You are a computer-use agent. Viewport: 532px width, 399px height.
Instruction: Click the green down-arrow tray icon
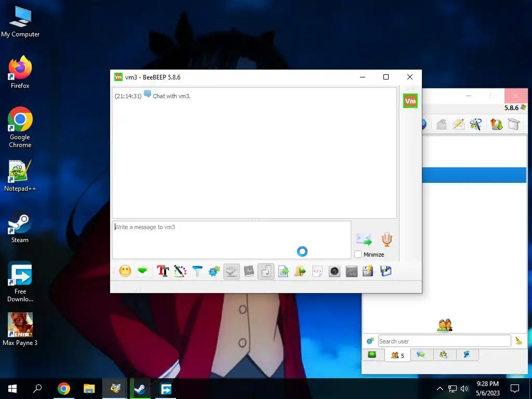[142, 271]
